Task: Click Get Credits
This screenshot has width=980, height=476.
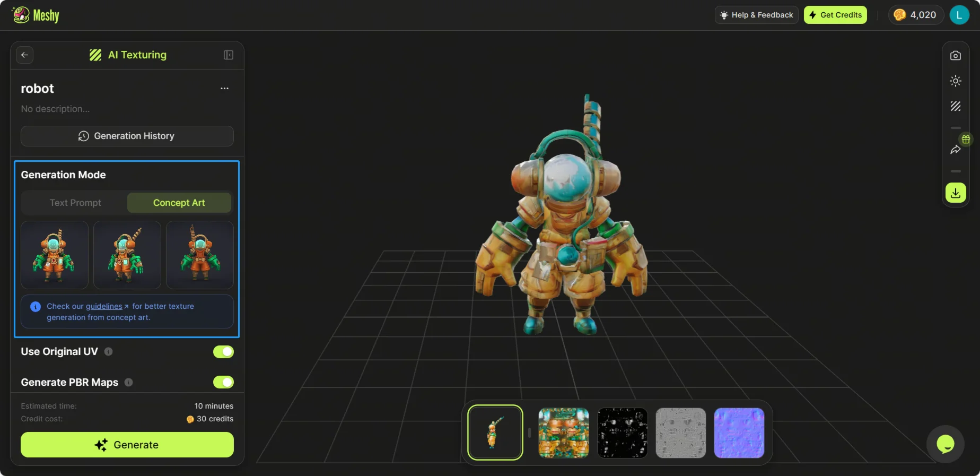Action: tap(835, 15)
